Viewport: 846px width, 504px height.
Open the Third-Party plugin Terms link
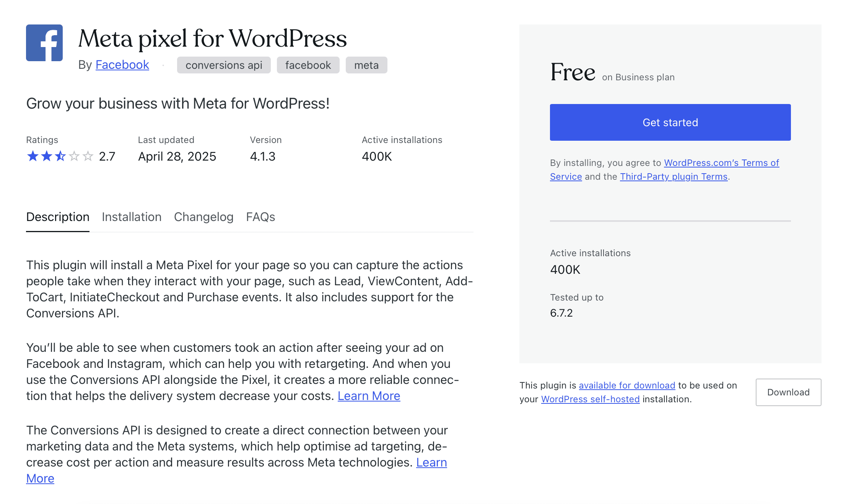[x=674, y=177]
